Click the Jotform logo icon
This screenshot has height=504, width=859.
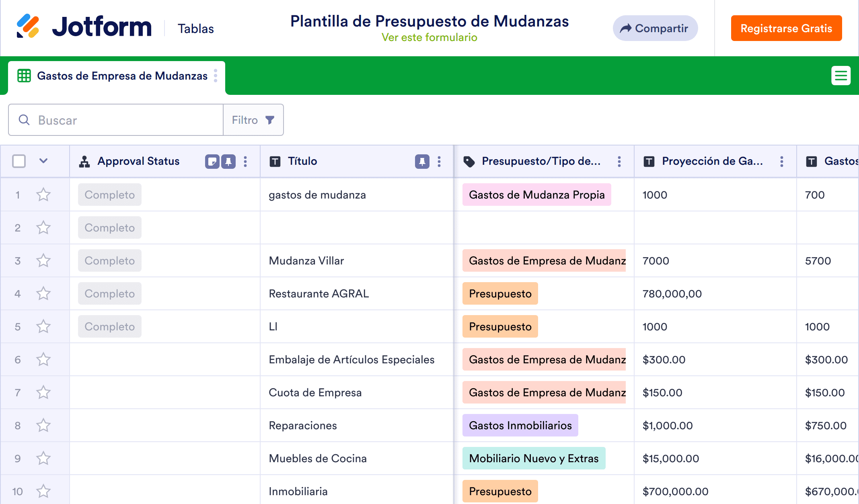(28, 27)
